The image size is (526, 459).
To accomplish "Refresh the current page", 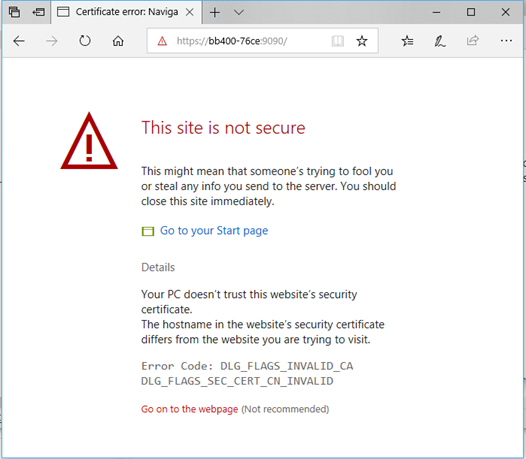I will click(85, 41).
